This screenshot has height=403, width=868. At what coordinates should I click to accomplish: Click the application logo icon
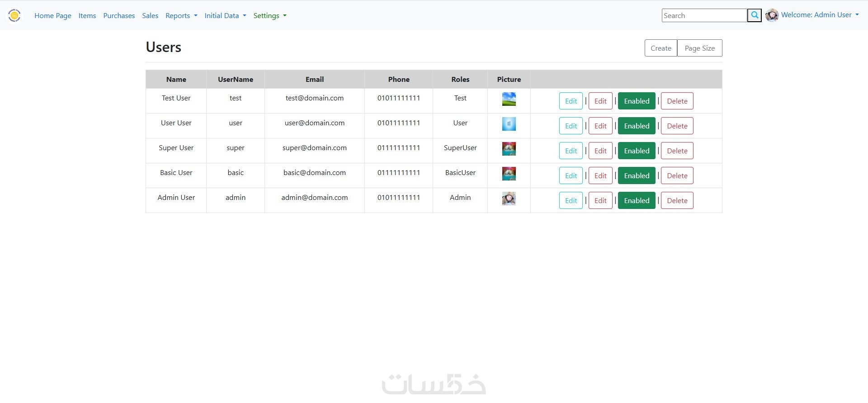14,15
